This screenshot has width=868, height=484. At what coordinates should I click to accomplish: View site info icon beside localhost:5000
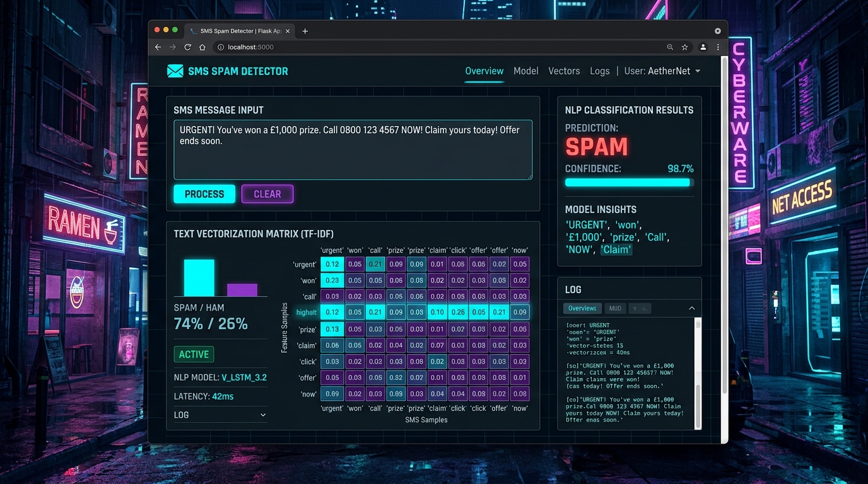(221, 47)
